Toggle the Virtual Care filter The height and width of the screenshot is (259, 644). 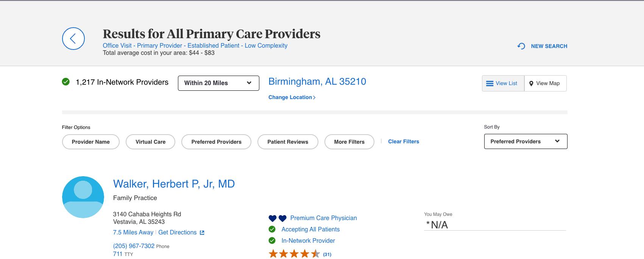pos(150,142)
